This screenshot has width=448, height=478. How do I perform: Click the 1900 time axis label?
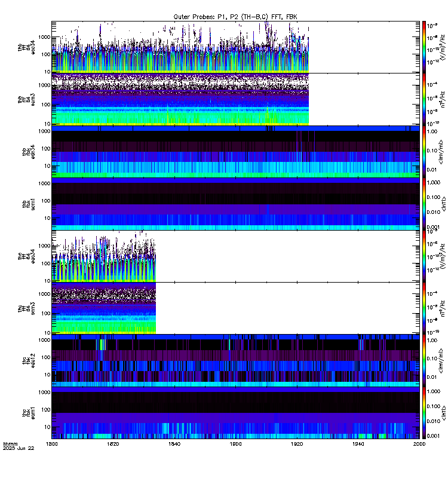point(235,444)
